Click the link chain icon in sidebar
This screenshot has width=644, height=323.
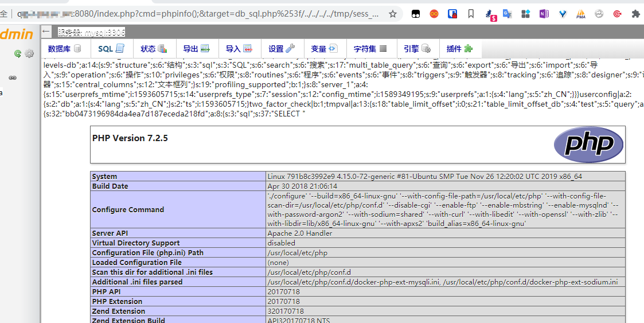13,77
